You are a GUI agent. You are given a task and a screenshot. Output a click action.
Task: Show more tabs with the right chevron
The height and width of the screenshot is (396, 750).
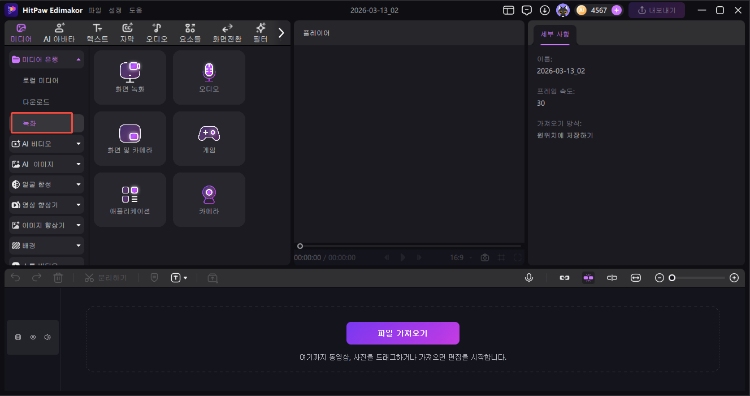click(x=281, y=33)
